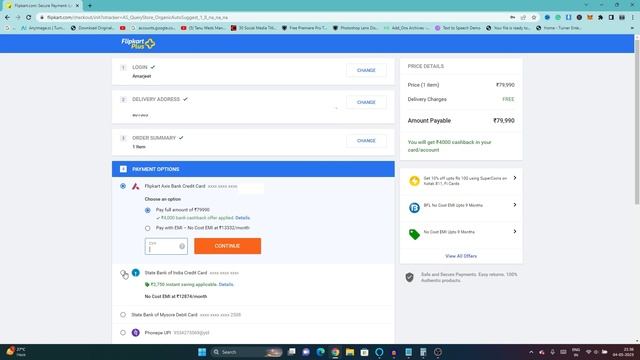This screenshot has width=640, height=360.
Task: Expand the SuperCoins 10% off offer chevron
Action: point(515,178)
